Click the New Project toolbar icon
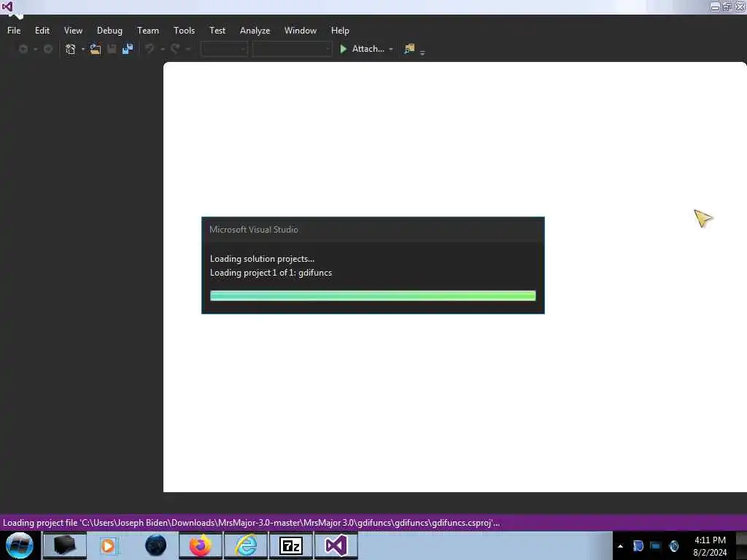Screen dimensions: 747x560 71,49
